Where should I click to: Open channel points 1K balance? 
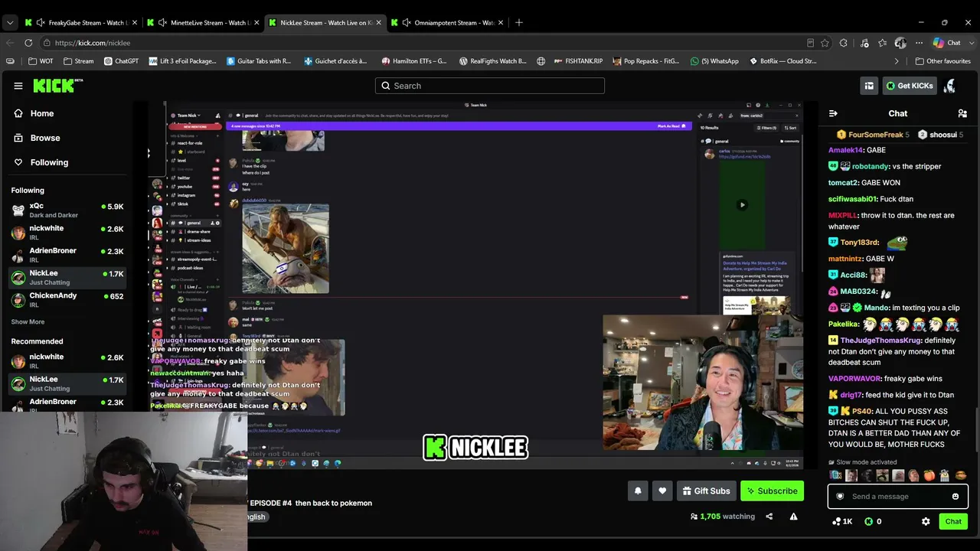tap(842, 522)
